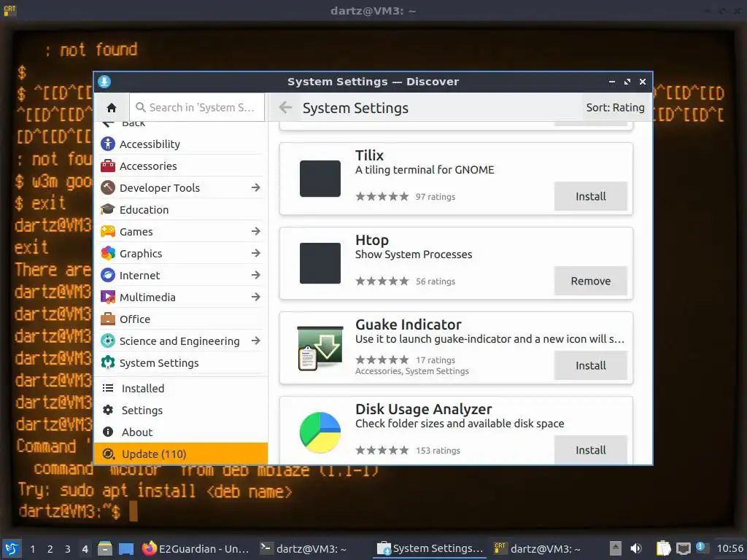The image size is (747, 560).
Task: Click the file manager icon in taskbar
Action: click(x=105, y=549)
